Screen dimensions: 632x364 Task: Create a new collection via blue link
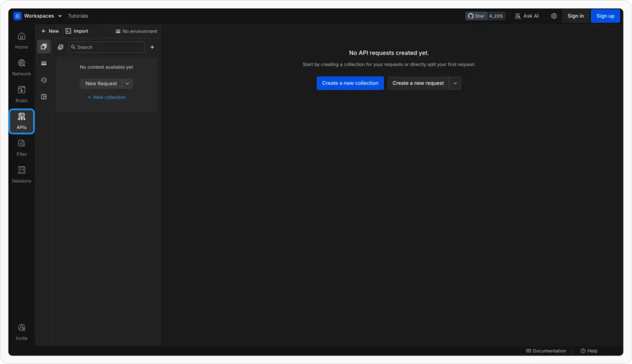[x=106, y=97]
